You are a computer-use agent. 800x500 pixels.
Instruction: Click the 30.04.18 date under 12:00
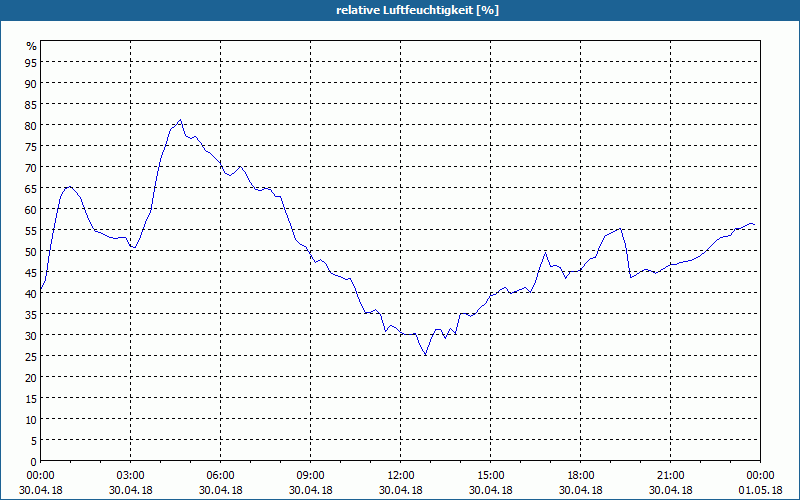(401, 490)
